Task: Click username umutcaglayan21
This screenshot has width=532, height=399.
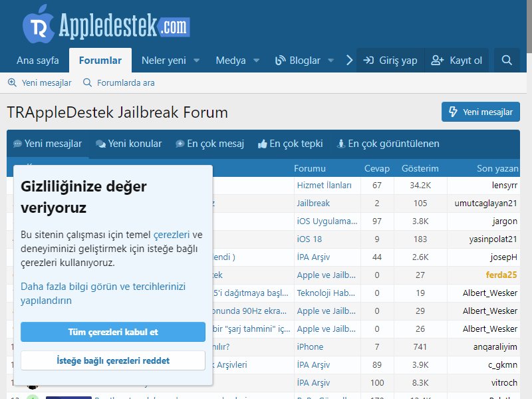Action: [x=486, y=203]
